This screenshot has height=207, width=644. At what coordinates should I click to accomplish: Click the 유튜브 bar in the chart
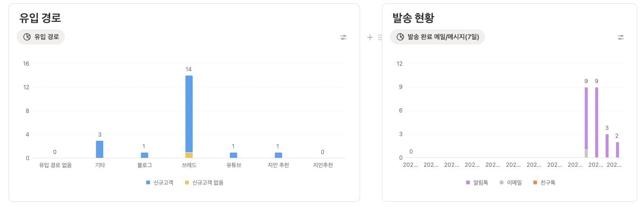pyautogui.click(x=234, y=155)
